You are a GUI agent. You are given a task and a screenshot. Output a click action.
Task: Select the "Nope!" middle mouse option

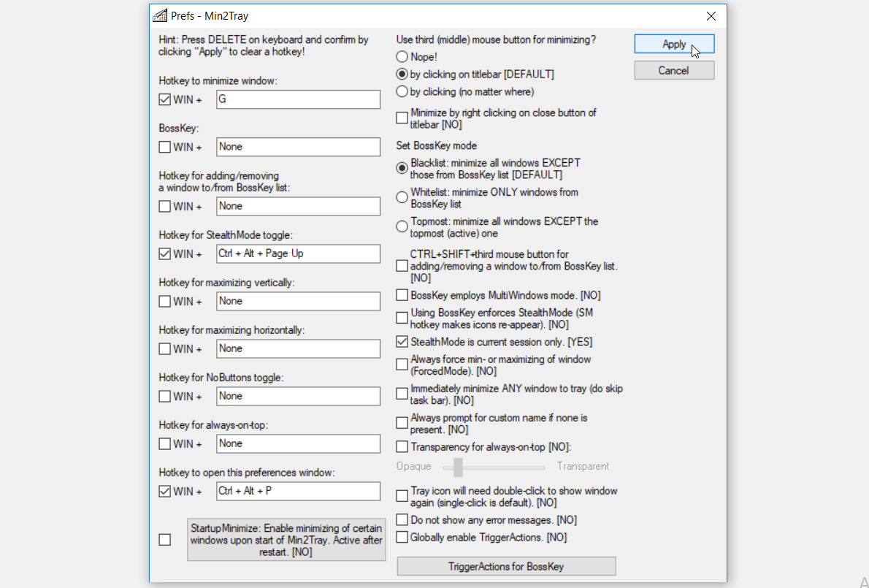pos(402,57)
